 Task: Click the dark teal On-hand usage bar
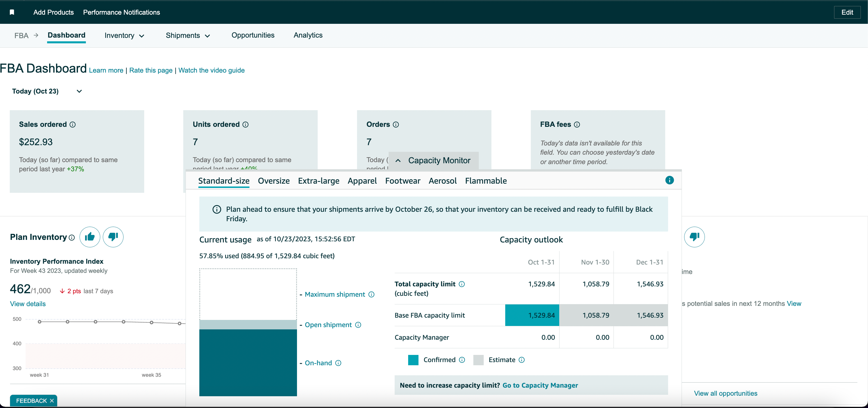coord(248,363)
